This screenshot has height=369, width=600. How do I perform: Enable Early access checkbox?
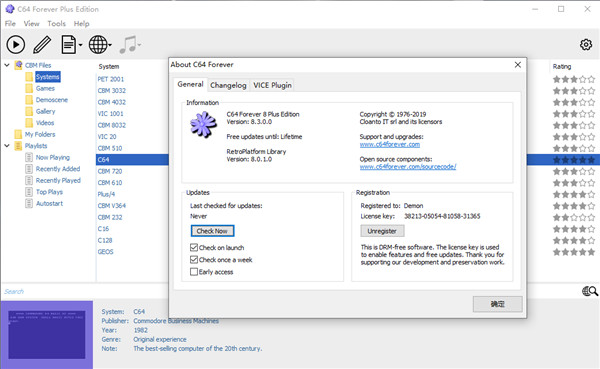pos(194,272)
